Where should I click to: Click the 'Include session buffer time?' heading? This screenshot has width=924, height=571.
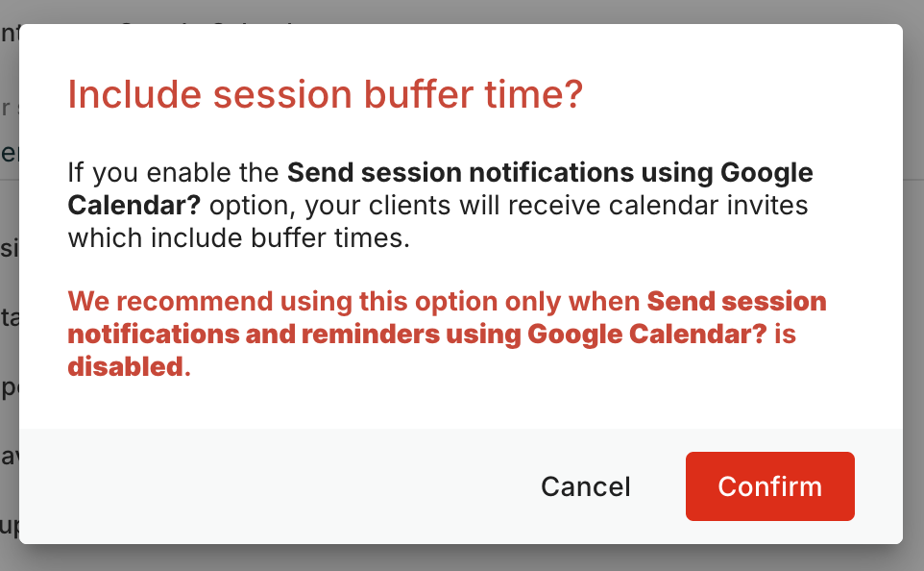(x=325, y=96)
